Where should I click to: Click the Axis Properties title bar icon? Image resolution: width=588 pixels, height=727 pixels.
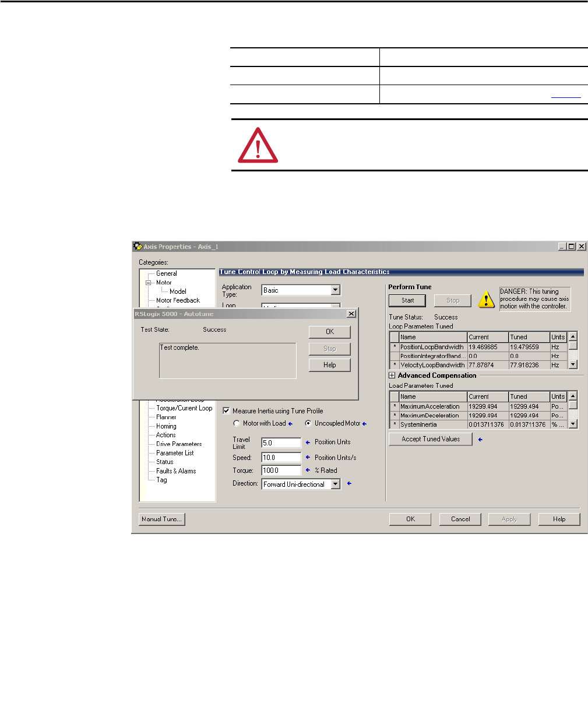click(138, 247)
